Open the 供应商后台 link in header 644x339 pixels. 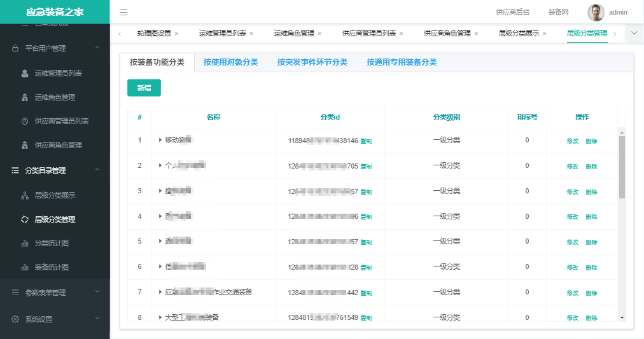(x=512, y=12)
